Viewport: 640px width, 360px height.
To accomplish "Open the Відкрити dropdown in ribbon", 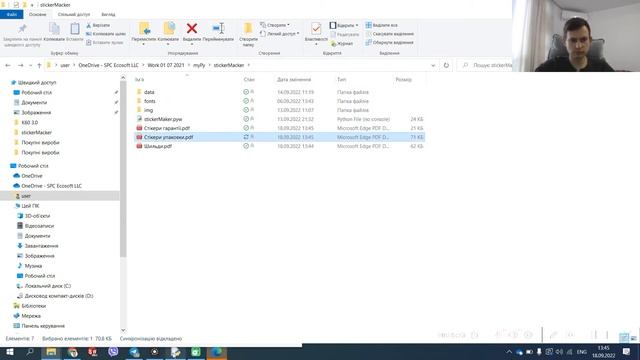I will click(344, 25).
